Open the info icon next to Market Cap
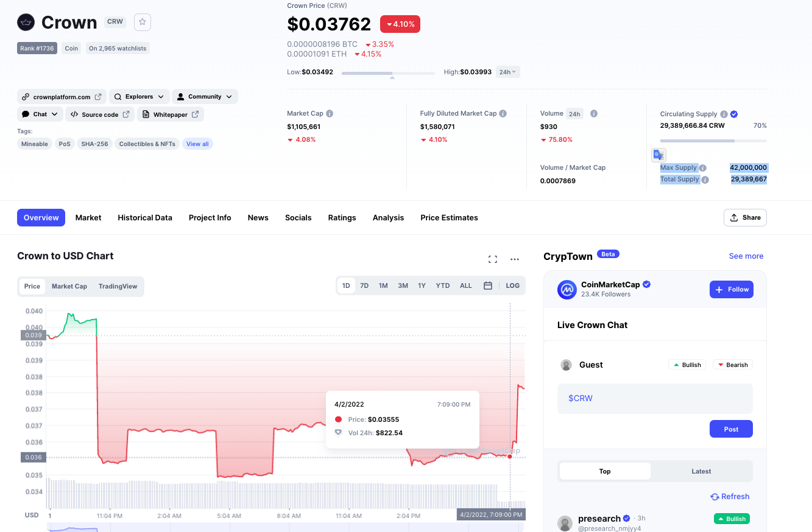Viewport: 812px width, 532px height. (330, 114)
